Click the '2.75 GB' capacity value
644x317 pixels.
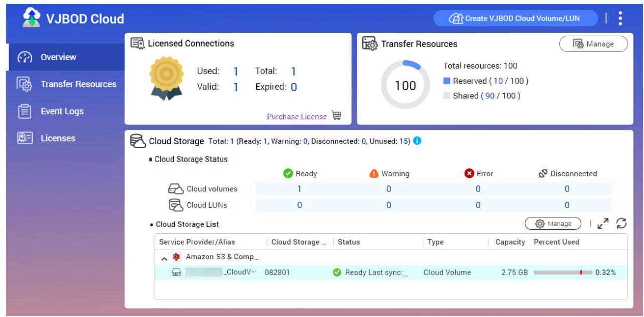click(515, 273)
